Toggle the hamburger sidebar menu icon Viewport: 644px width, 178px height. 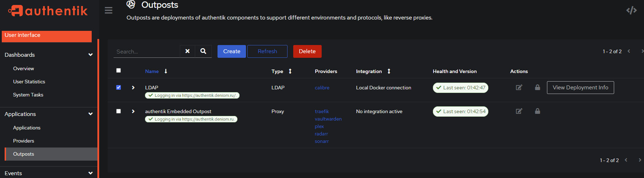(x=109, y=10)
